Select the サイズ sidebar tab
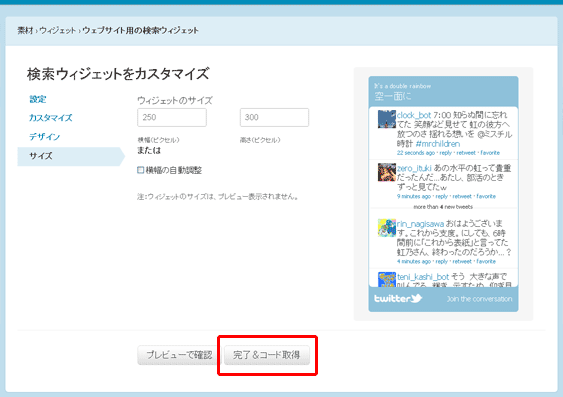Screen dimensions: 563x397 tap(71, 156)
